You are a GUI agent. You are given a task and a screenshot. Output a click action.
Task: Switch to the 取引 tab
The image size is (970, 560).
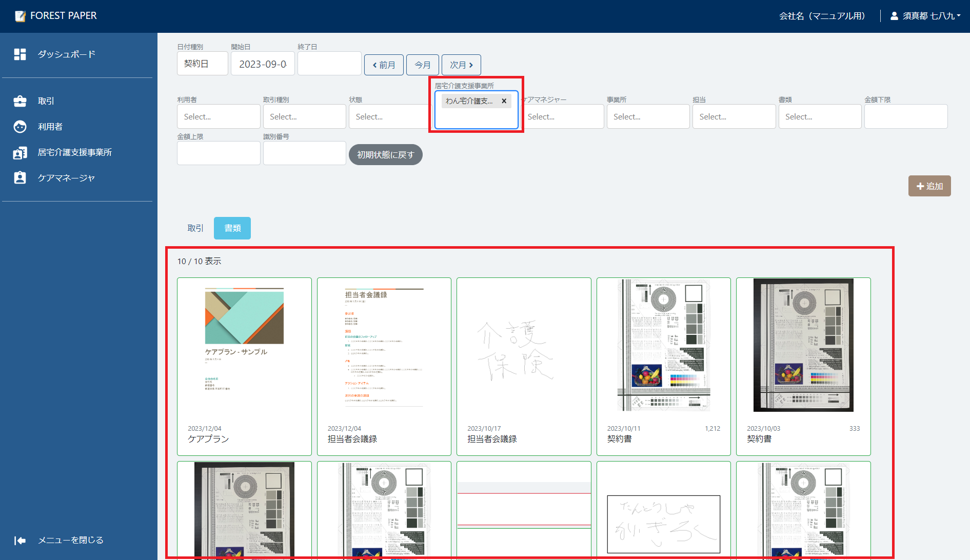tap(195, 228)
